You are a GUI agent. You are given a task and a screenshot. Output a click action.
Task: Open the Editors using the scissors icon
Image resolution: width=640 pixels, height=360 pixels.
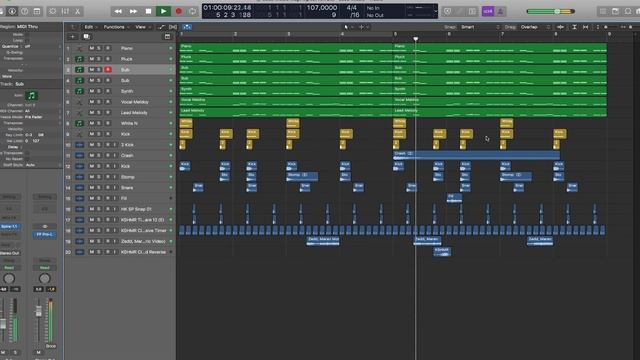point(78,11)
